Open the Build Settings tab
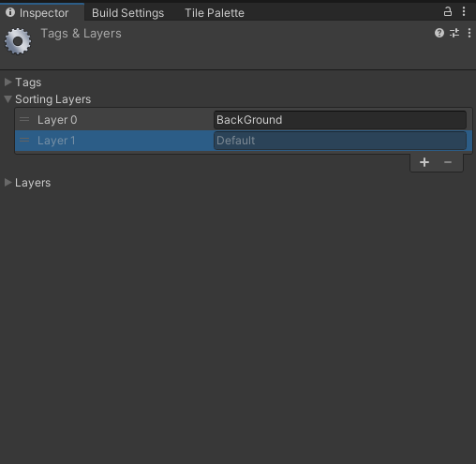 [127, 13]
